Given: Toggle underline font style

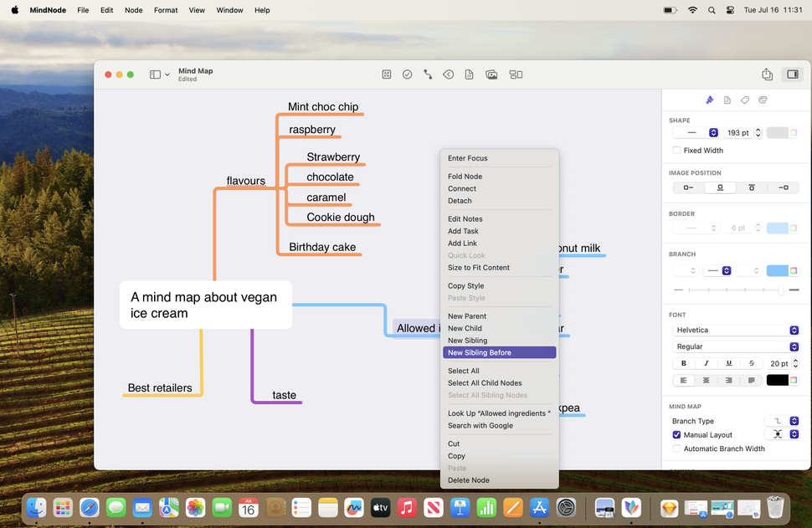Looking at the screenshot, I should (728, 363).
